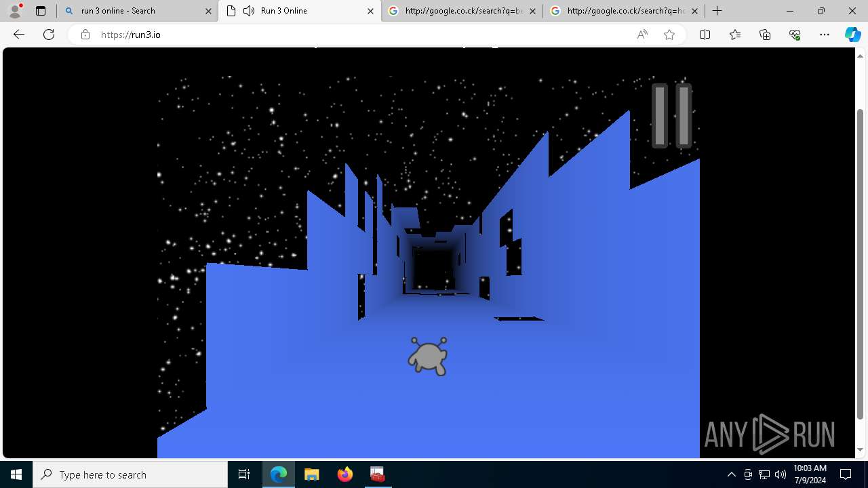
Task: Open Browser essentials heart icon
Action: point(795,35)
